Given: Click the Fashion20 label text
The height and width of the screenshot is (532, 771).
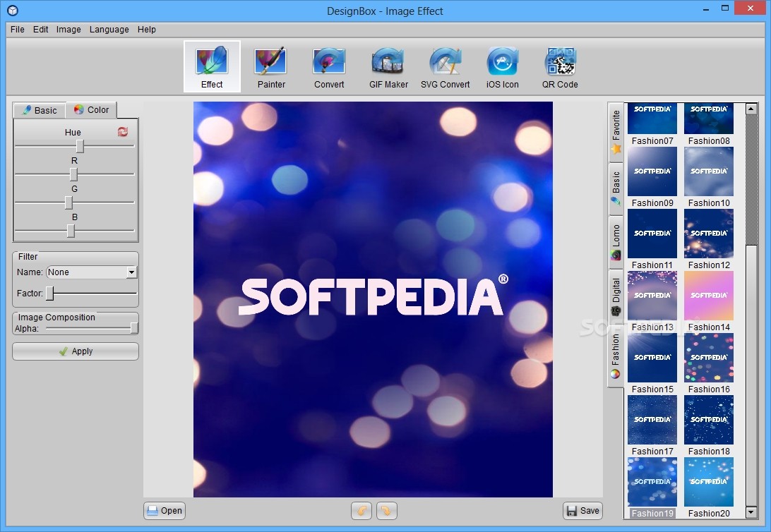Looking at the screenshot, I should click(709, 514).
